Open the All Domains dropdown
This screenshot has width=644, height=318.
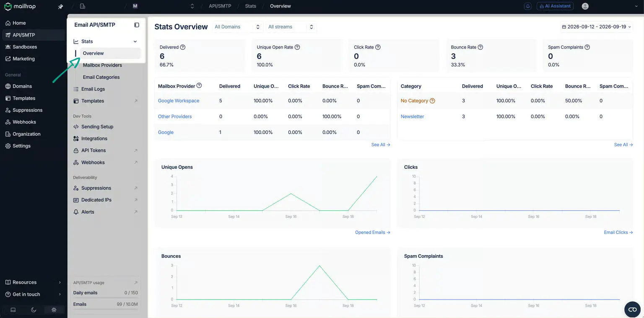coord(237,27)
